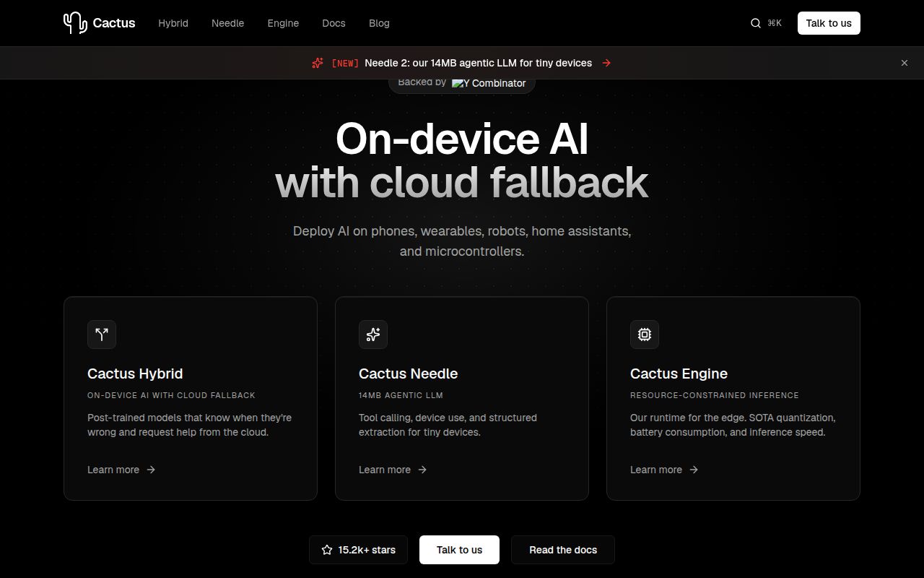
Task: Click the sparkle icon in announcement banner
Action: (318, 63)
